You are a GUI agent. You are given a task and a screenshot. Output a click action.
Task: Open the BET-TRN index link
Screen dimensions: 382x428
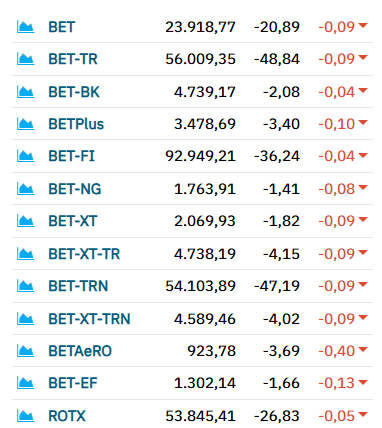click(78, 286)
